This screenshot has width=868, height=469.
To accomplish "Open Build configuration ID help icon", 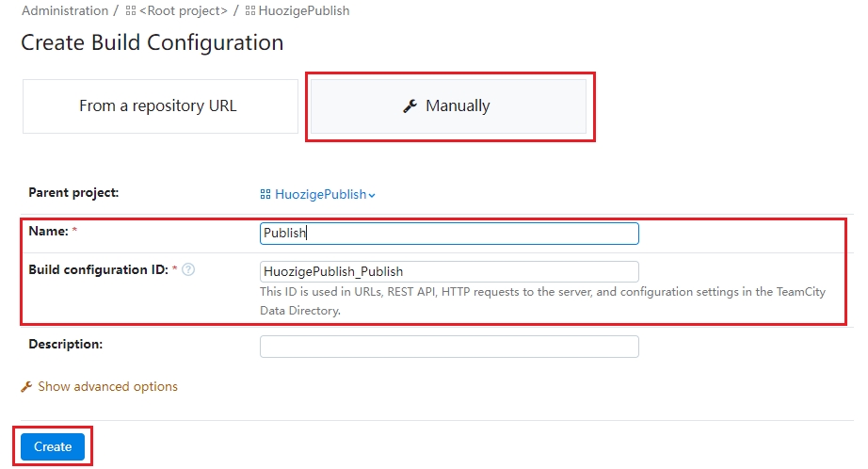I will click(x=188, y=270).
